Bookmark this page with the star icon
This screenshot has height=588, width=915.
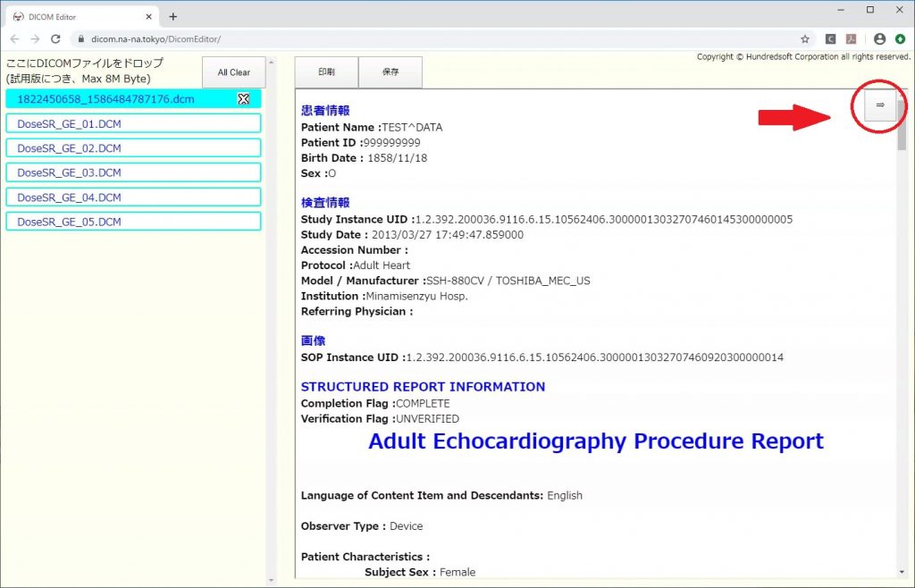[805, 39]
